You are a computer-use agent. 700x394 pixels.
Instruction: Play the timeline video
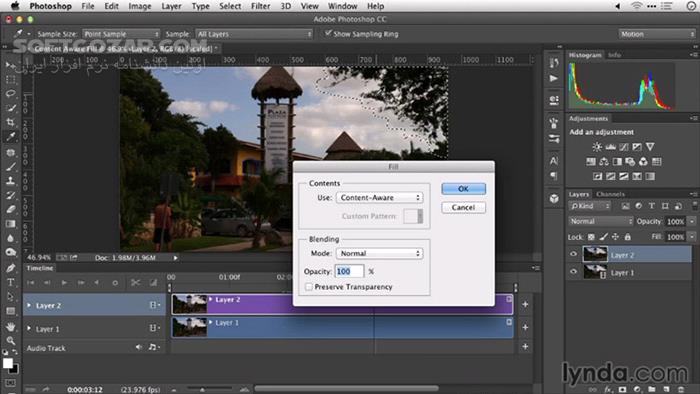click(x=64, y=282)
